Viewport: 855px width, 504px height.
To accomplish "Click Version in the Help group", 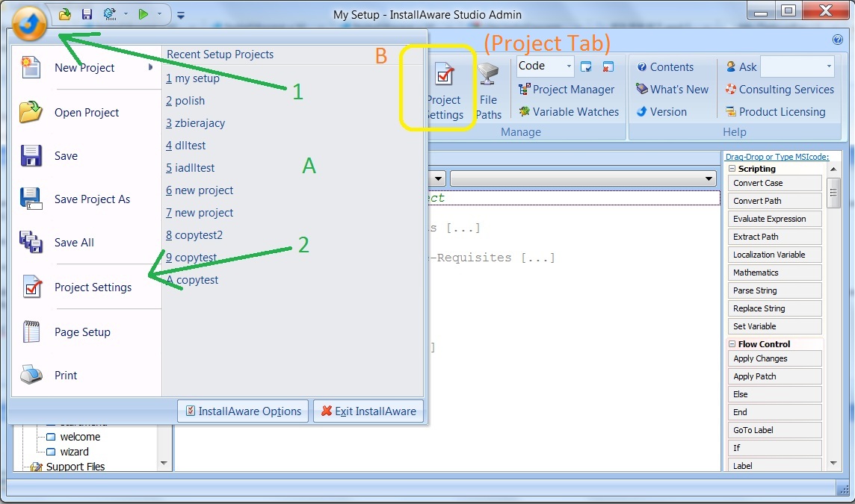I will tap(661, 112).
